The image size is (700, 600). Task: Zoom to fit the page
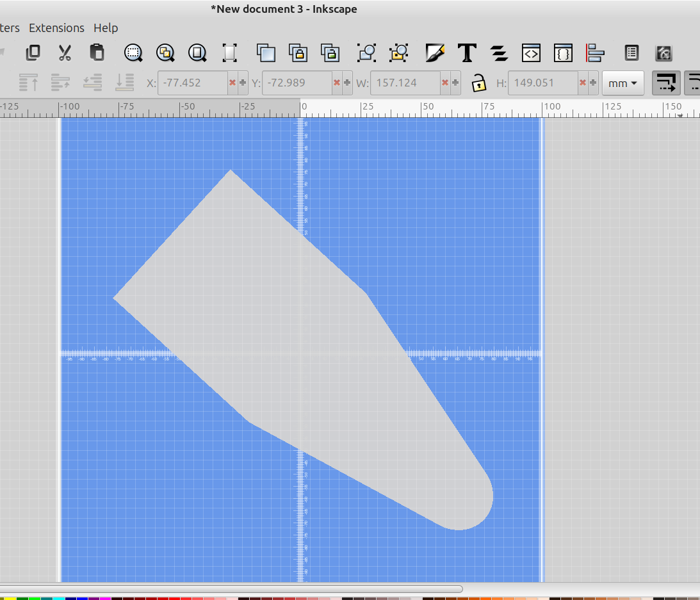tap(199, 53)
